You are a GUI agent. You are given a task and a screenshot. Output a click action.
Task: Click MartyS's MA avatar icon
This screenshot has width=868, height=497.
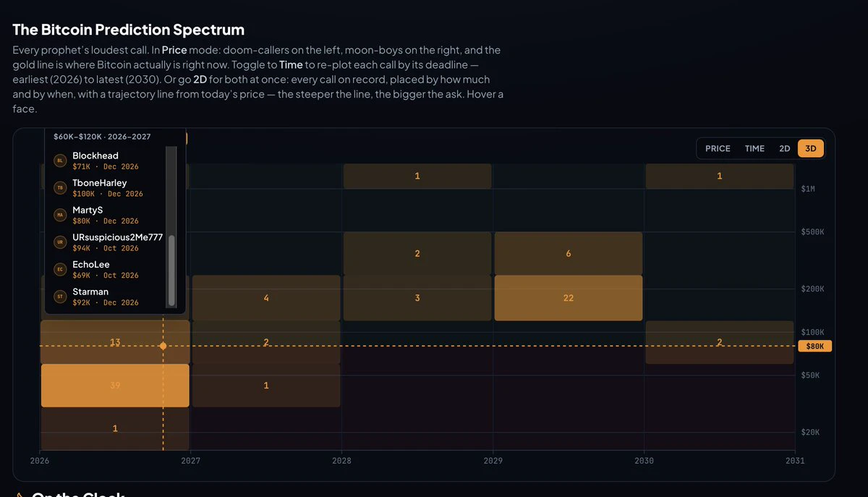61,215
